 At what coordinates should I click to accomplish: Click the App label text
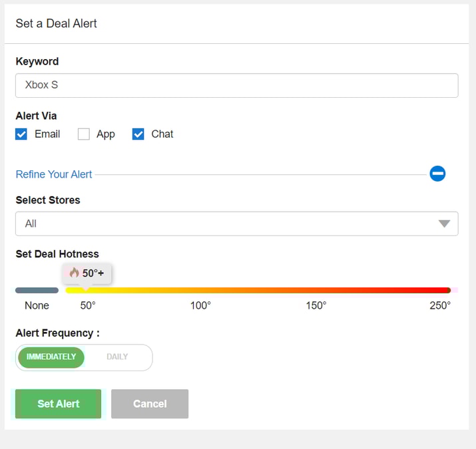tap(106, 134)
